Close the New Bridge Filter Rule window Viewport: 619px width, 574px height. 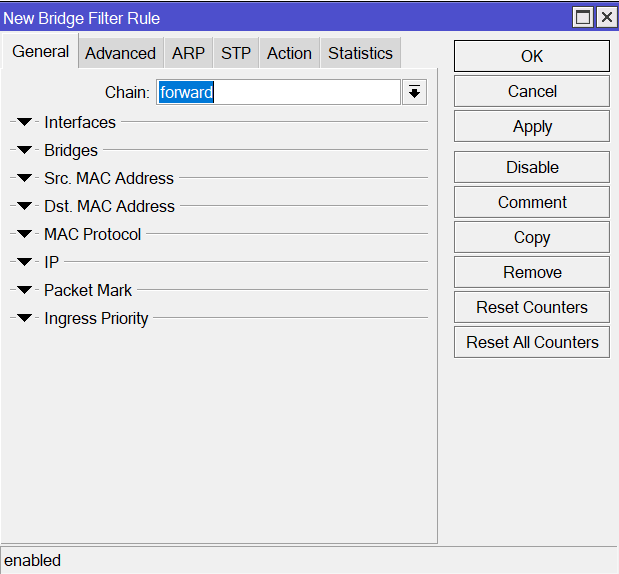click(607, 17)
